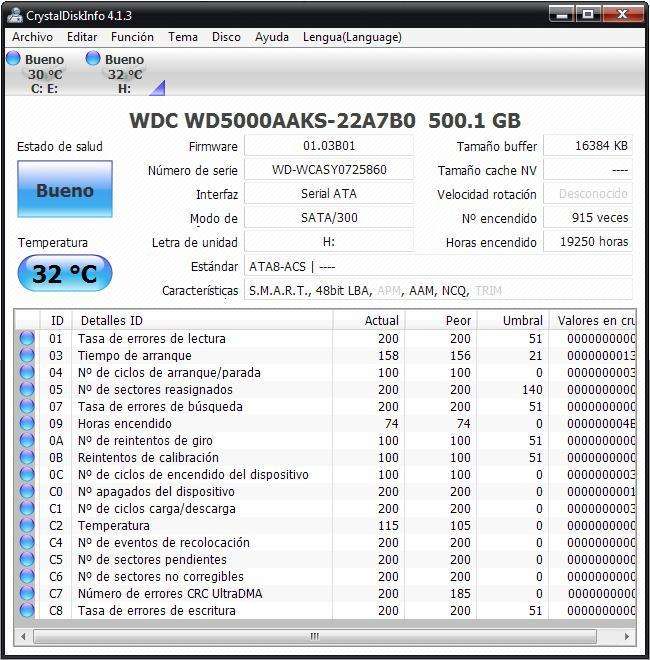This screenshot has height=660, width=650.
Task: Click the Estándar value ATA8-ACS
Action: [x=438, y=266]
